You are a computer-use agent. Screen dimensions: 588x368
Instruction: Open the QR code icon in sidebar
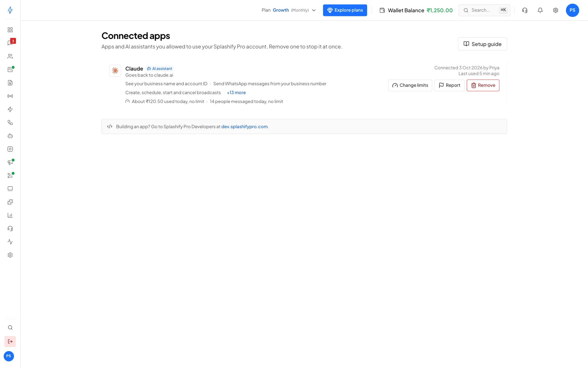point(10,176)
